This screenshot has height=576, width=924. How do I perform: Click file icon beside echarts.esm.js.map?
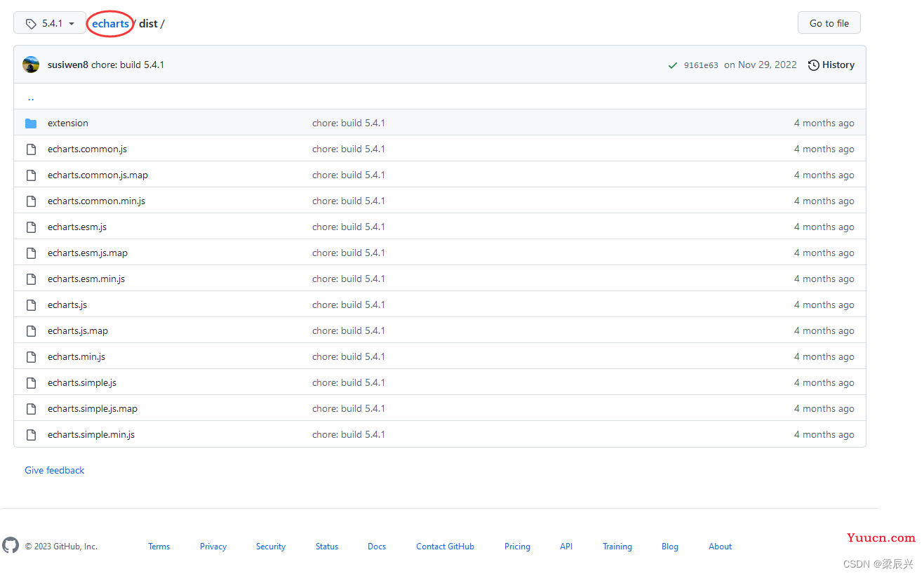[x=31, y=253]
